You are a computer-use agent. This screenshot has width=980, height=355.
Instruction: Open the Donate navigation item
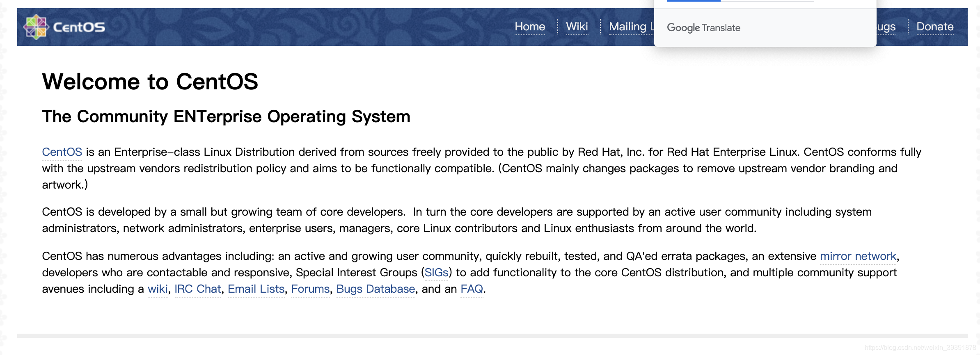(x=935, y=27)
